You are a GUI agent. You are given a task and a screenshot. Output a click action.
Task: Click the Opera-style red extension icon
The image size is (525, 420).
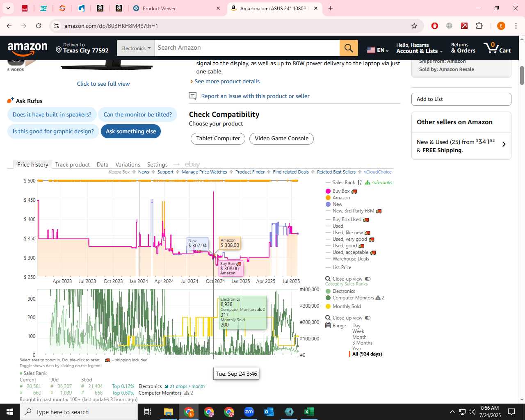435,26
